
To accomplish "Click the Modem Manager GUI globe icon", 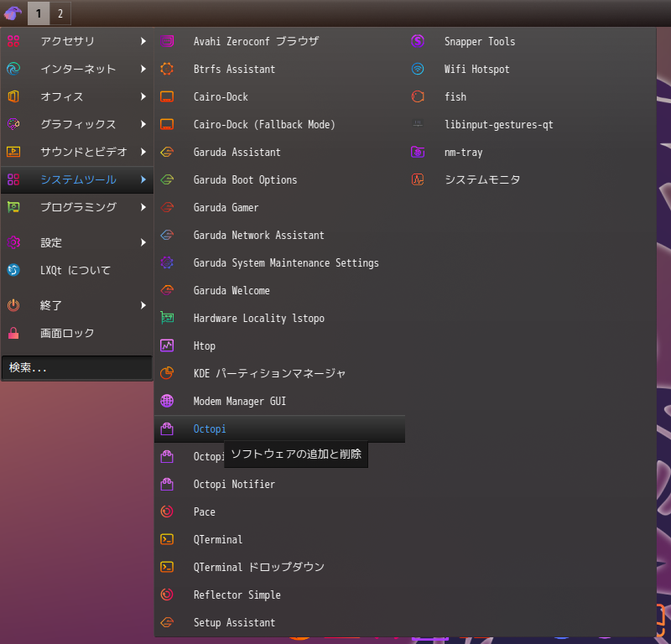I will (167, 401).
